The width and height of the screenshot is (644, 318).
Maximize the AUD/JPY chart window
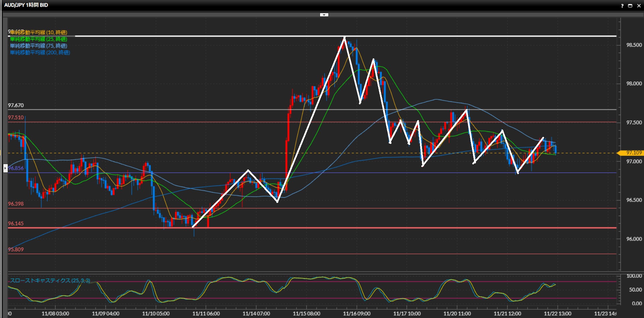(x=630, y=6)
